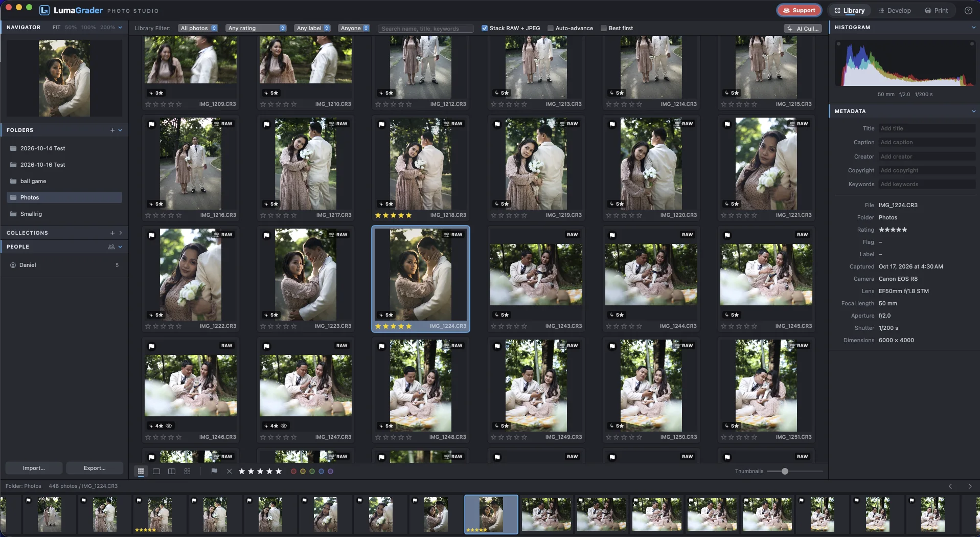Open the Any rating filter dropdown

pos(256,28)
